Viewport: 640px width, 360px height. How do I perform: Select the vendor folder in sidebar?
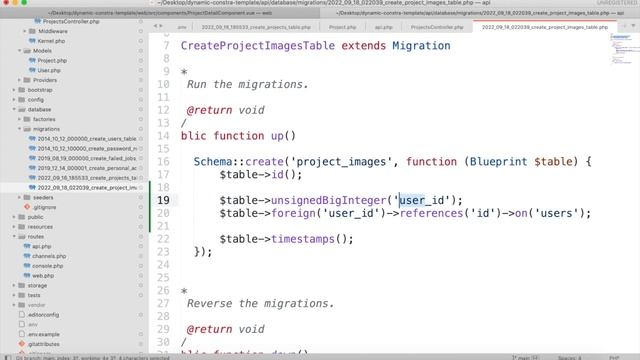point(37,305)
